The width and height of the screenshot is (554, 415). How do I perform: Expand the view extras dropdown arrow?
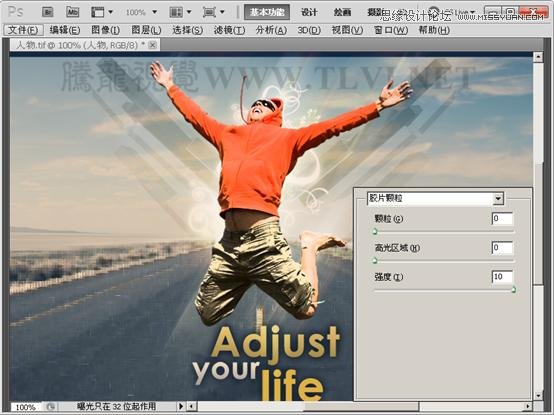111,12
